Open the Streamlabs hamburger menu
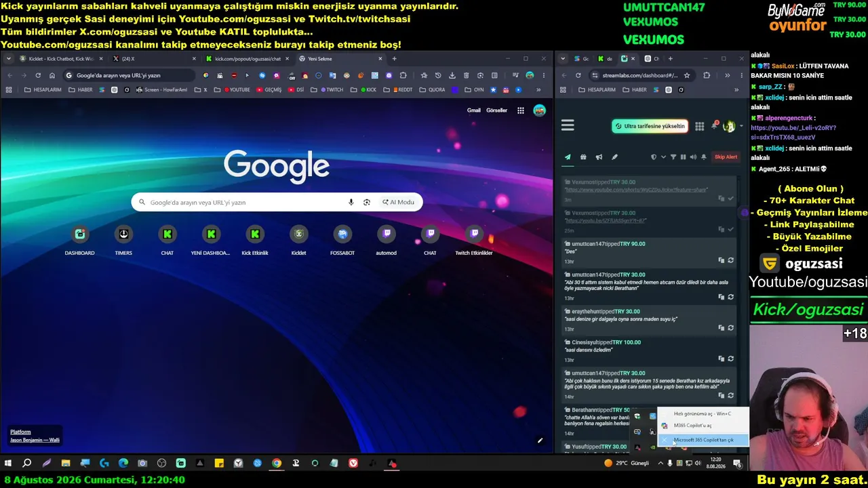The image size is (868, 488). point(568,125)
